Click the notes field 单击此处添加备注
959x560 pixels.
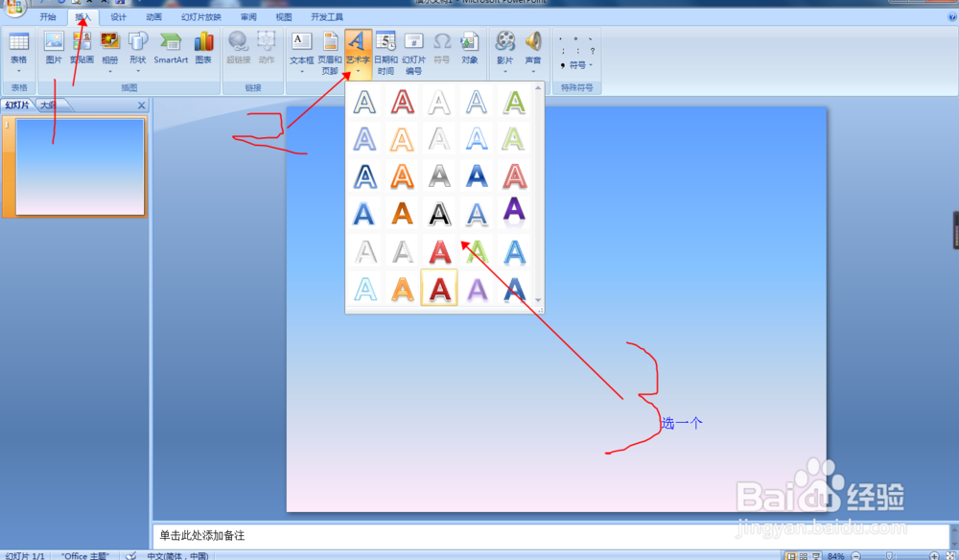550,535
